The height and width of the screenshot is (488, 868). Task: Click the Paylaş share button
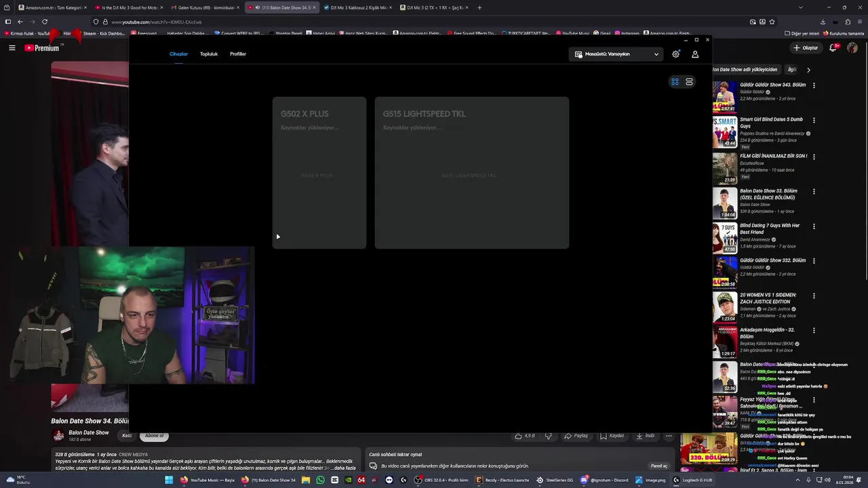point(576,436)
